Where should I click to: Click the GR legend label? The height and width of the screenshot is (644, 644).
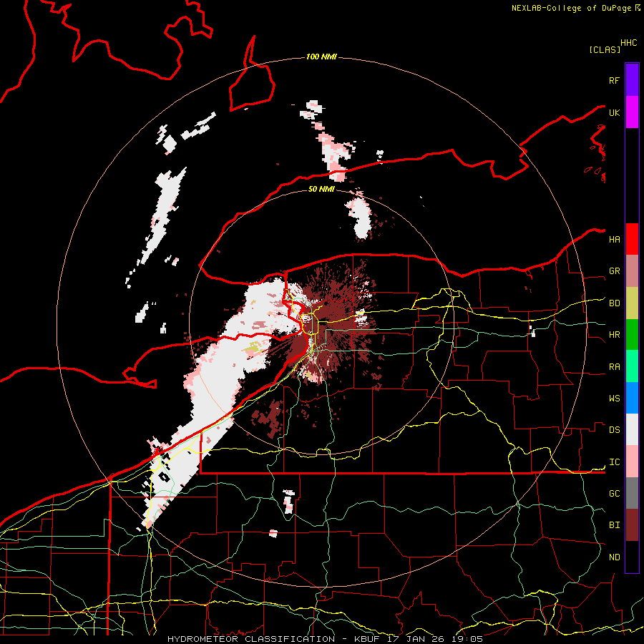614,271
